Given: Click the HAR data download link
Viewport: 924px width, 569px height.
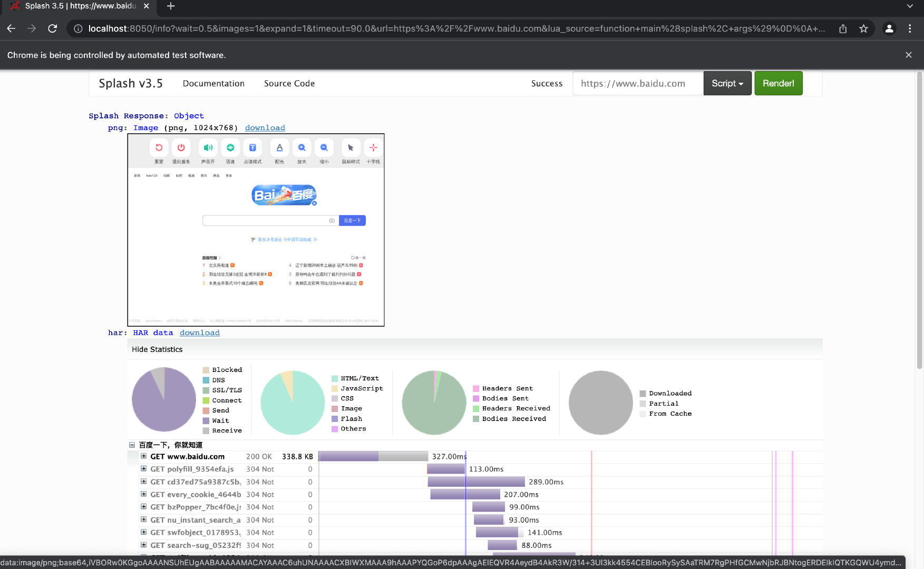Looking at the screenshot, I should [200, 333].
